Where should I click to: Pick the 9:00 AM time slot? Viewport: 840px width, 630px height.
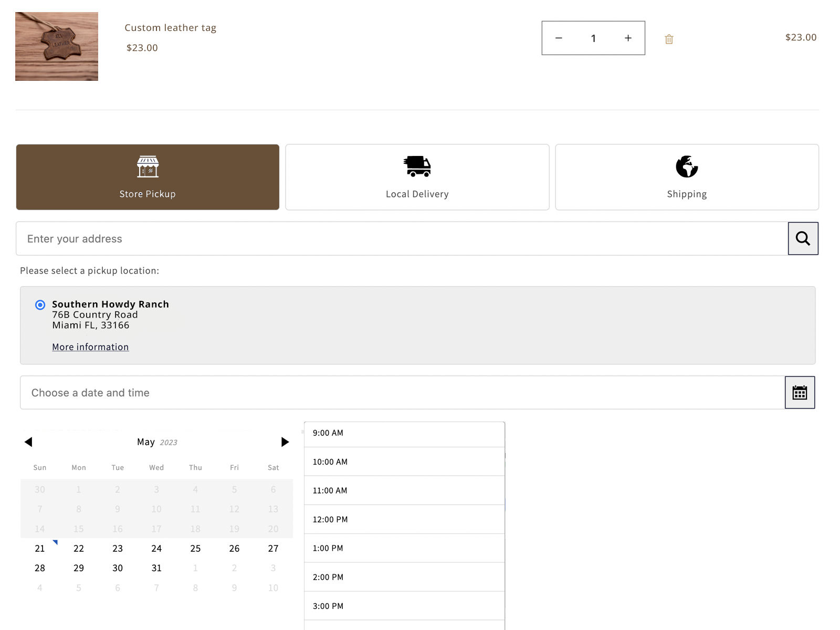pos(404,434)
